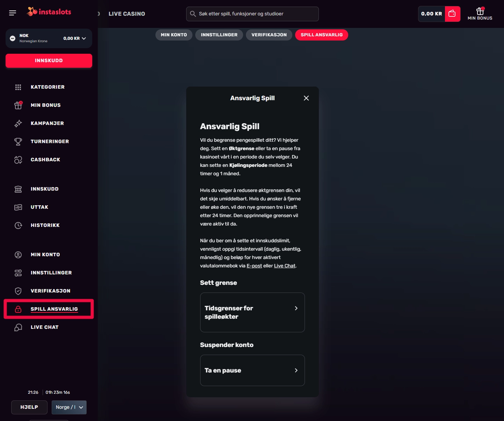504x421 pixels.
Task: Click the Historikk clock icon
Action: tap(18, 226)
